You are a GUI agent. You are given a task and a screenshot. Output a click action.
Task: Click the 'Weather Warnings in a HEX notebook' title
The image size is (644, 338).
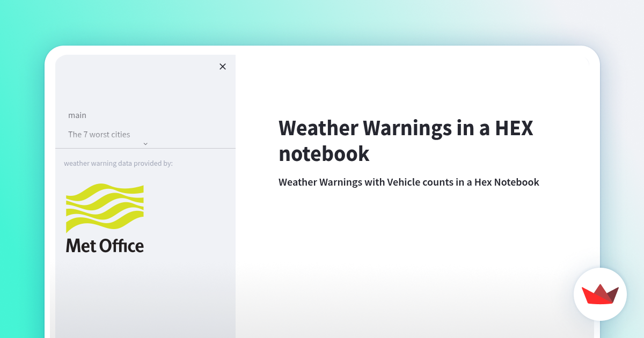[406, 141]
